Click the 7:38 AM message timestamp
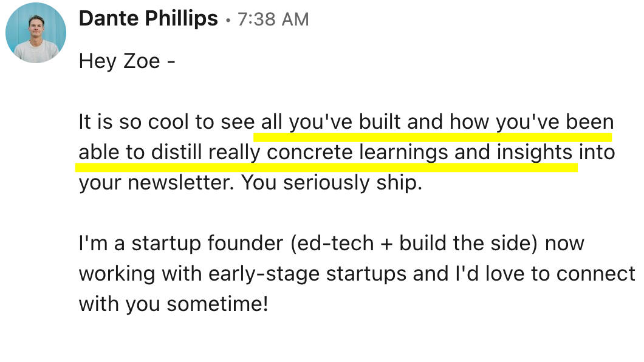The height and width of the screenshot is (362, 644). tap(273, 19)
